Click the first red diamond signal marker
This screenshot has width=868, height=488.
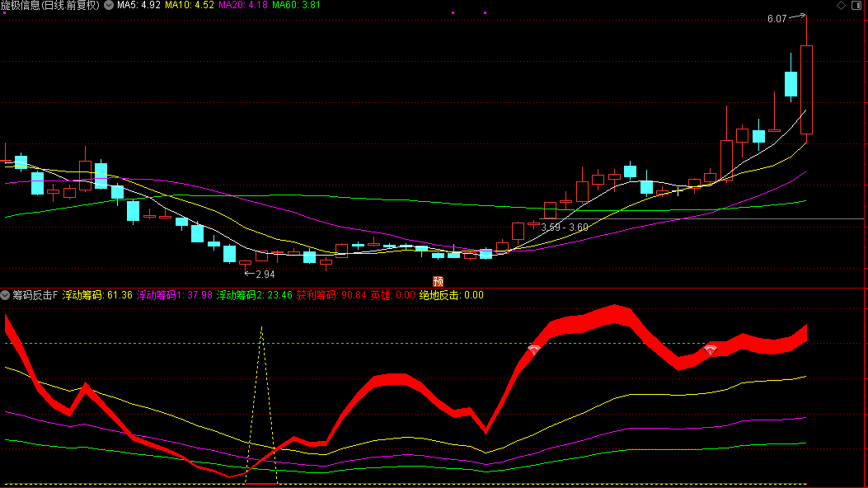533,350
